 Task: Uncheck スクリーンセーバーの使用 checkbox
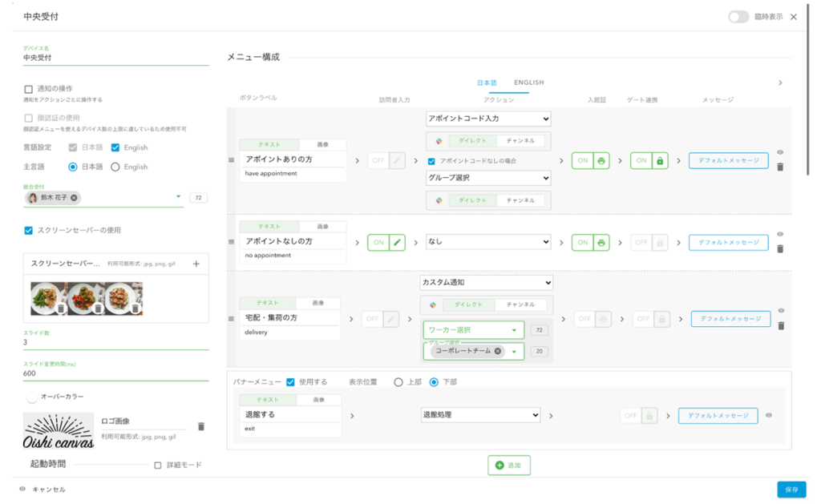pyautogui.click(x=29, y=231)
